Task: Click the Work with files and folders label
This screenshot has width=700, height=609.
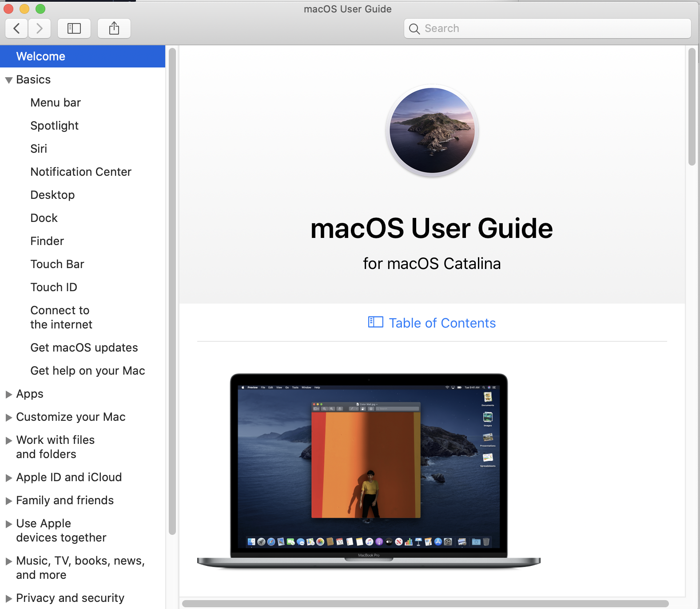Action: click(56, 447)
